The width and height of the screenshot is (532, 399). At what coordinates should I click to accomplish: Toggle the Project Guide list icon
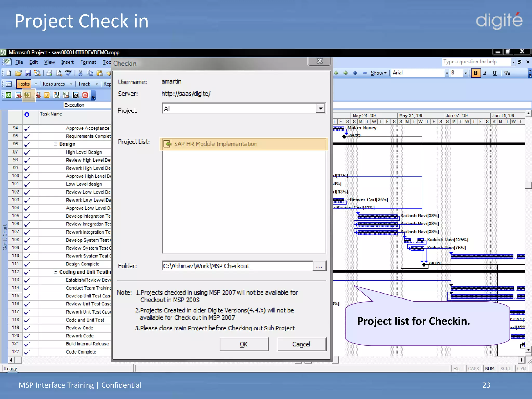9,84
